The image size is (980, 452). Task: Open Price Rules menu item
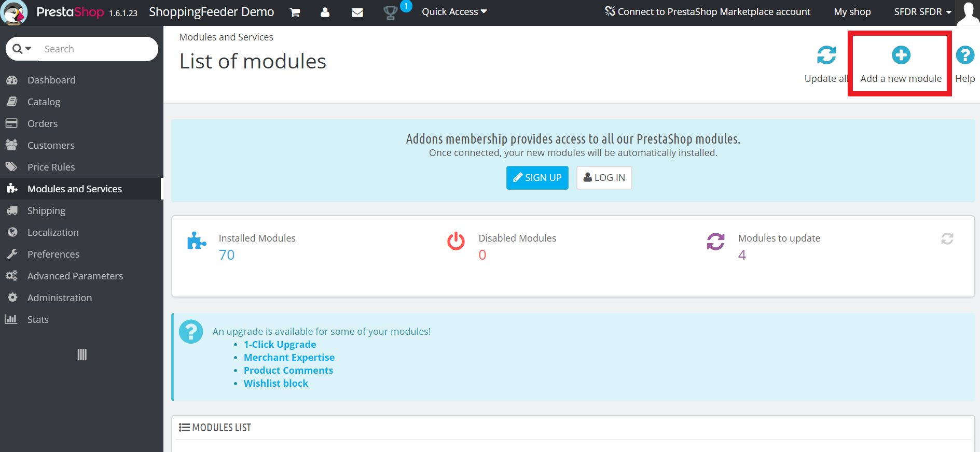[x=81, y=167]
